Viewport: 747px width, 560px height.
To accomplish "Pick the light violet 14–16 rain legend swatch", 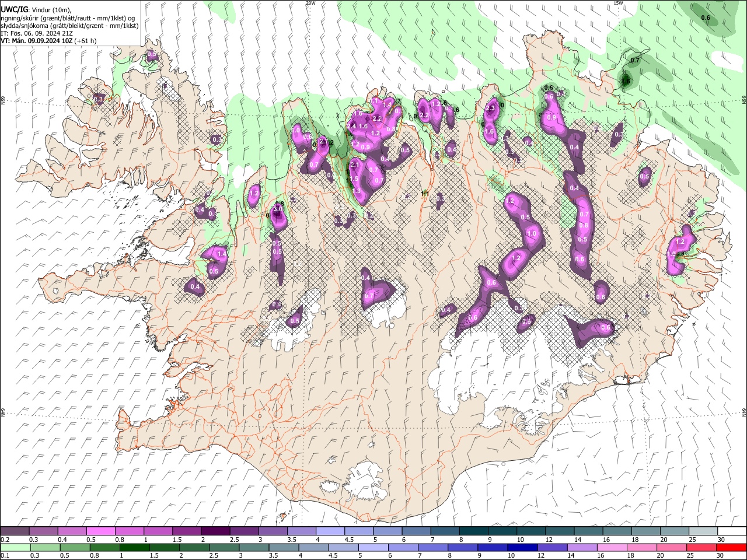I will 582,547.
